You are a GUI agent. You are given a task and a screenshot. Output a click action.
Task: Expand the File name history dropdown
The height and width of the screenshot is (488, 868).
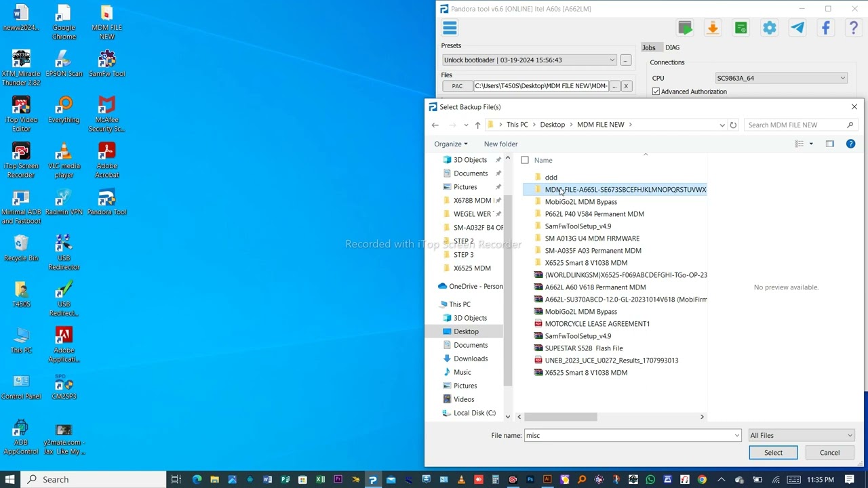pyautogui.click(x=736, y=436)
